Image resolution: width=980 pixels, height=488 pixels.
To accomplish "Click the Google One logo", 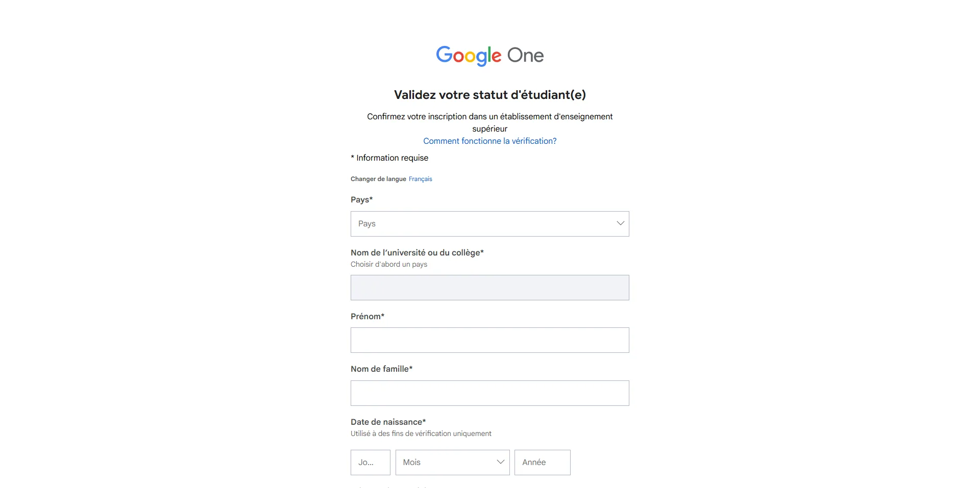I will [489, 55].
